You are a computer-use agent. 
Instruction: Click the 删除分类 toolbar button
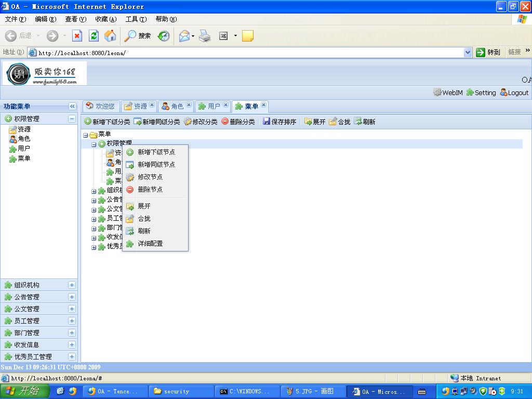[x=238, y=122]
